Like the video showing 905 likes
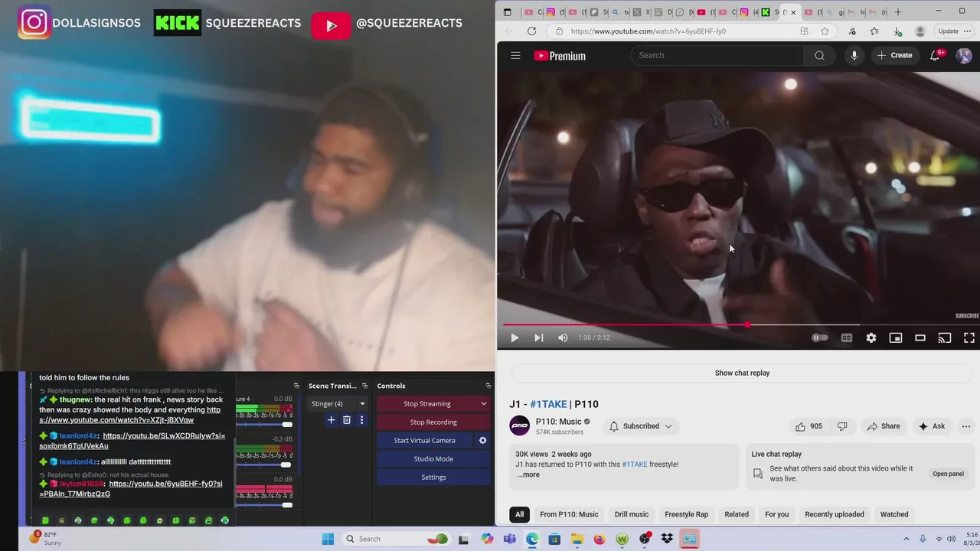The image size is (980, 551). [x=808, y=426]
